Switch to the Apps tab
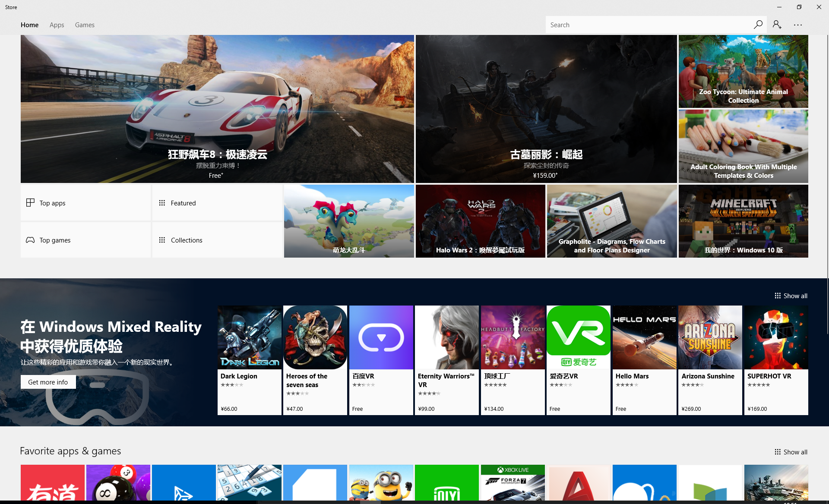Viewport: 829px width, 504px height. 57,25
